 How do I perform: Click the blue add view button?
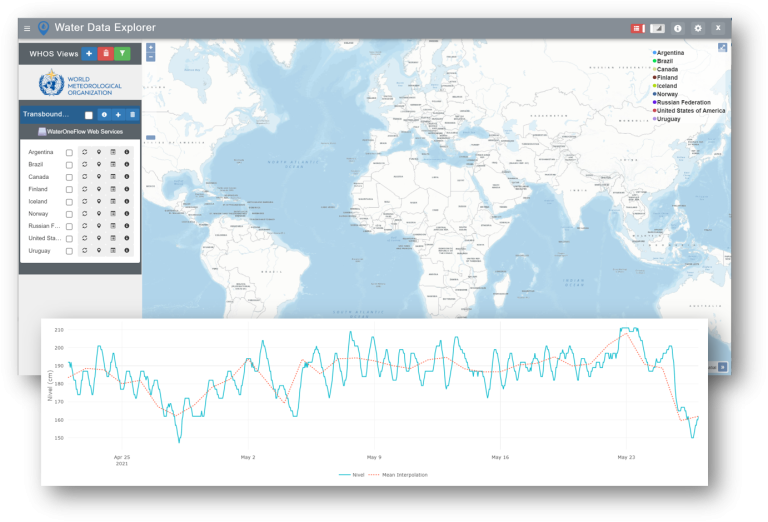(x=89, y=53)
